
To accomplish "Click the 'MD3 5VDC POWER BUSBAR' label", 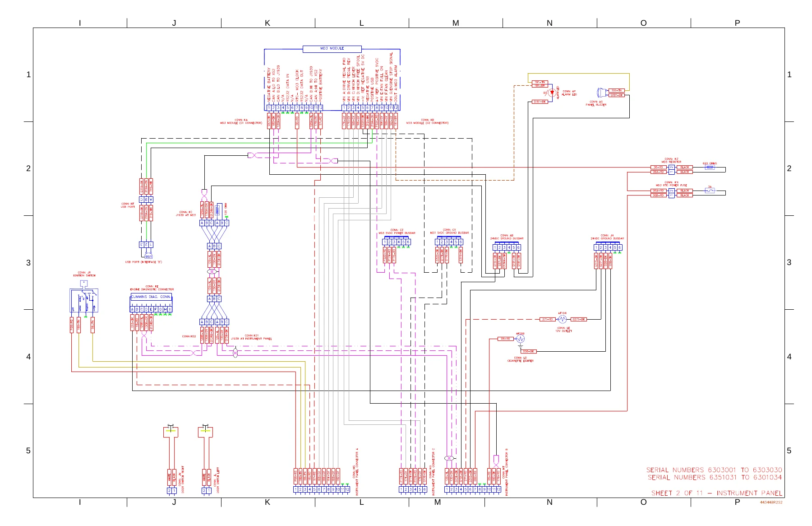I will coord(397,233).
